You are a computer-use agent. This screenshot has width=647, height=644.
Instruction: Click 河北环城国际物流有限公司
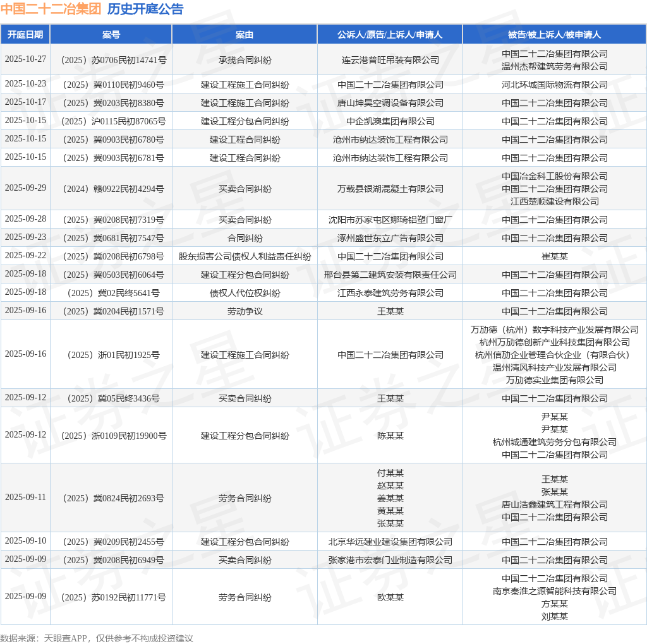coord(555,85)
